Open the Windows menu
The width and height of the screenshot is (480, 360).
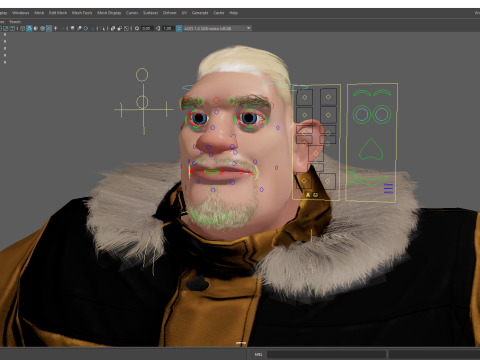20,13
